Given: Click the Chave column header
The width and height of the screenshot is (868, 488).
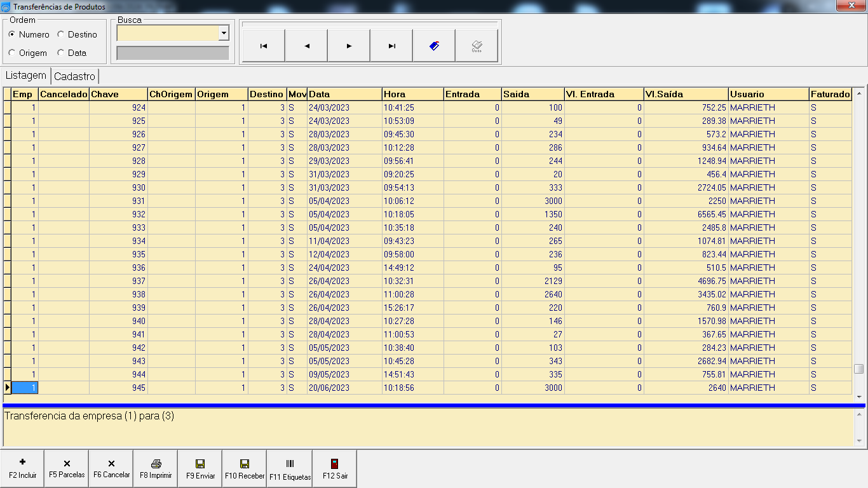Looking at the screenshot, I should coord(118,94).
